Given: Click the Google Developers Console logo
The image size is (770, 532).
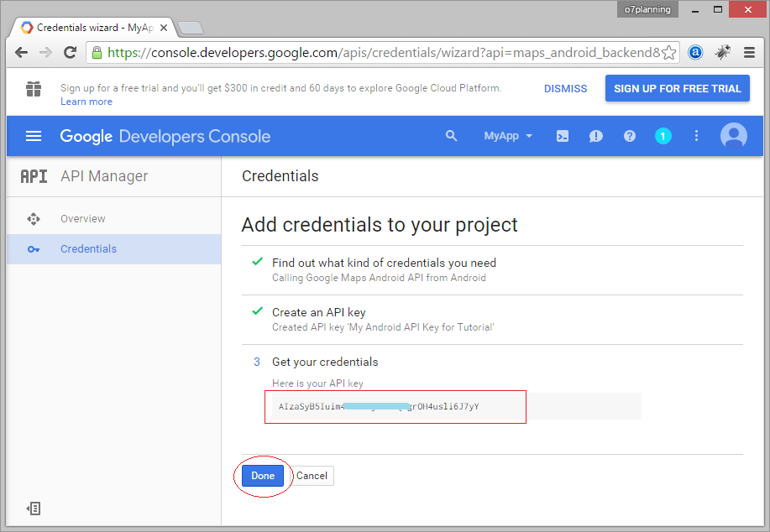Looking at the screenshot, I should [165, 136].
